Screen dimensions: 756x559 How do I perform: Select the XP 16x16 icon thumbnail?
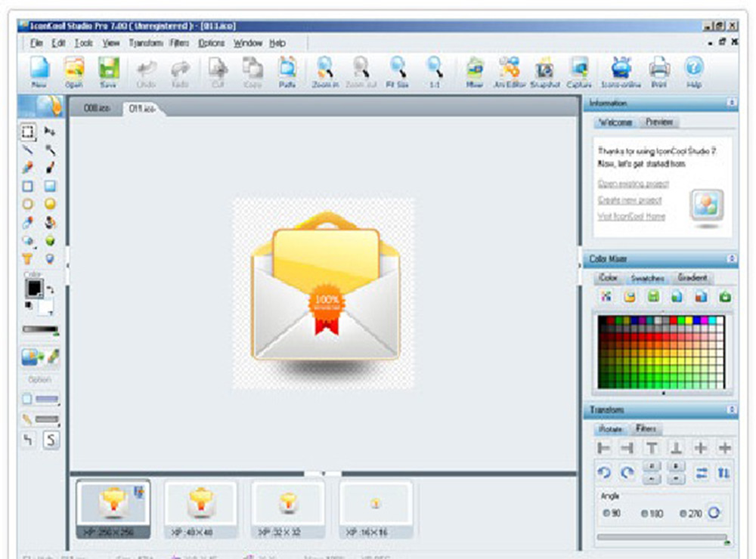pos(376,510)
